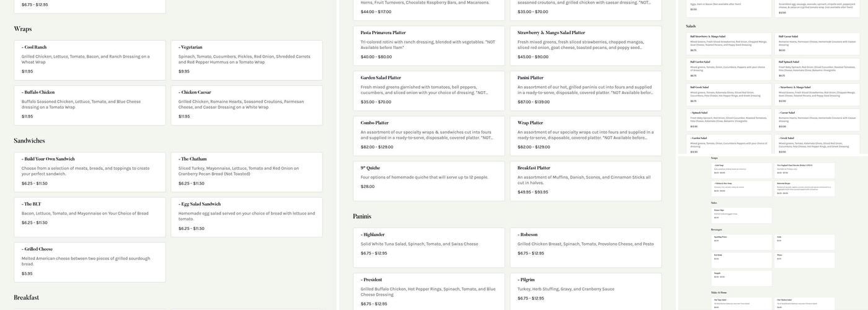Click the $5.95 Grilled Cheese price

(27, 273)
